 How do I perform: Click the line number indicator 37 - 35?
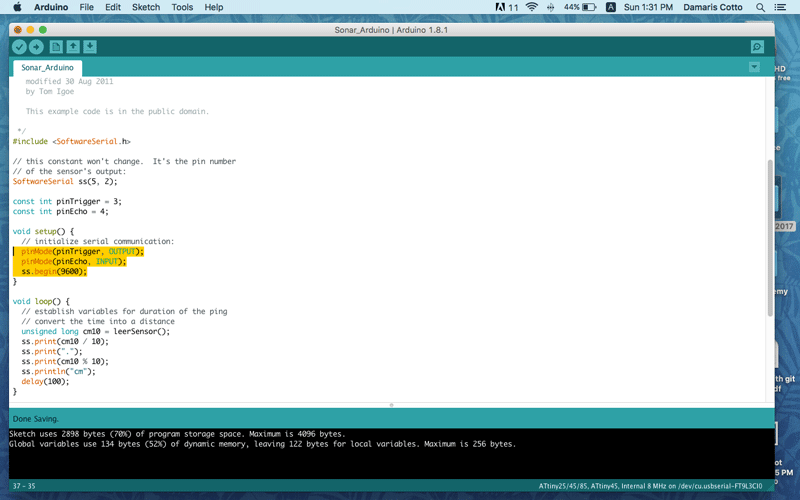tap(24, 486)
